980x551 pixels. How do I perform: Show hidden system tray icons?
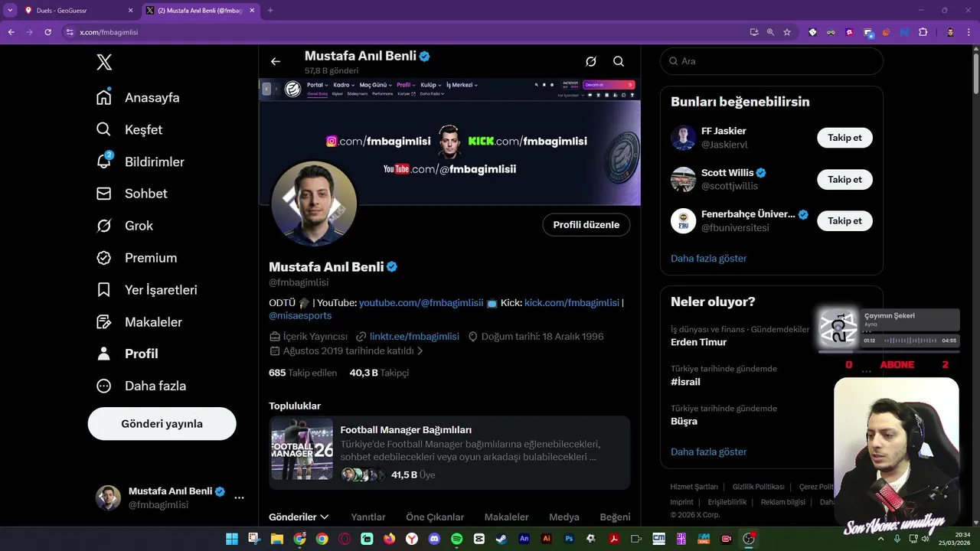[880, 539]
